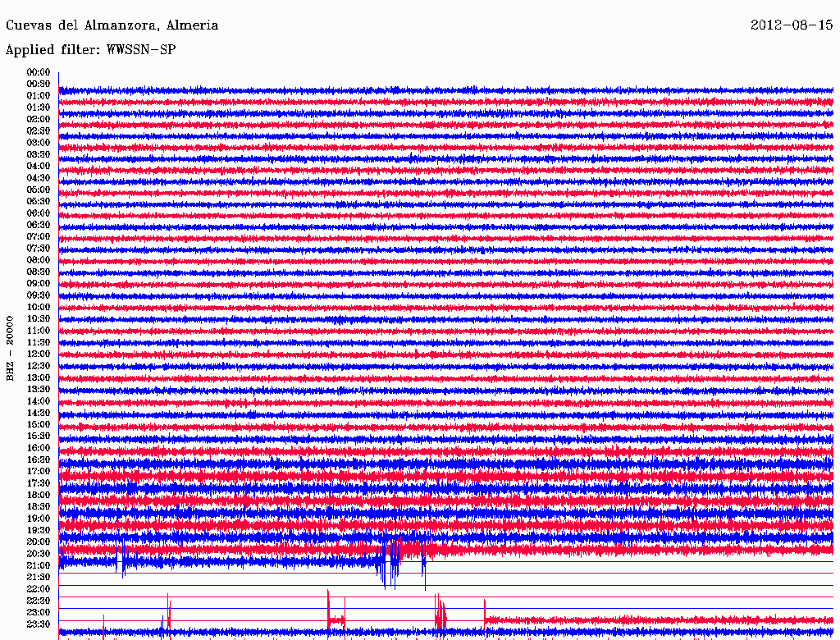
Task: Click the 16:30 time label
Action: coord(39,460)
